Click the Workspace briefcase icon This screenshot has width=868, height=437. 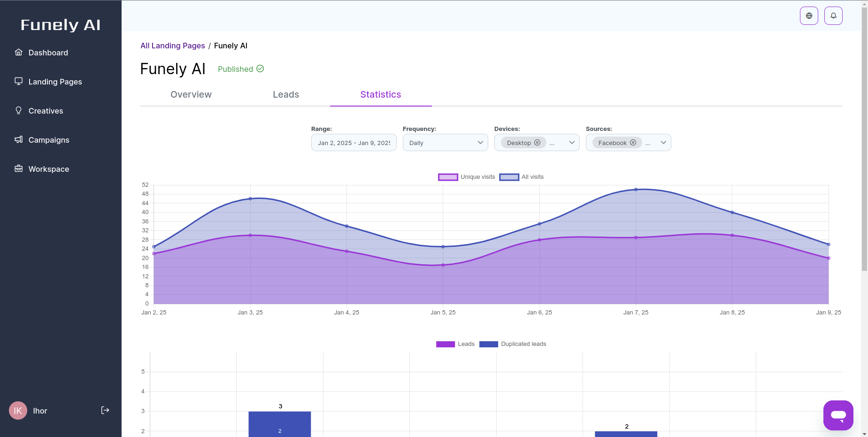click(19, 169)
